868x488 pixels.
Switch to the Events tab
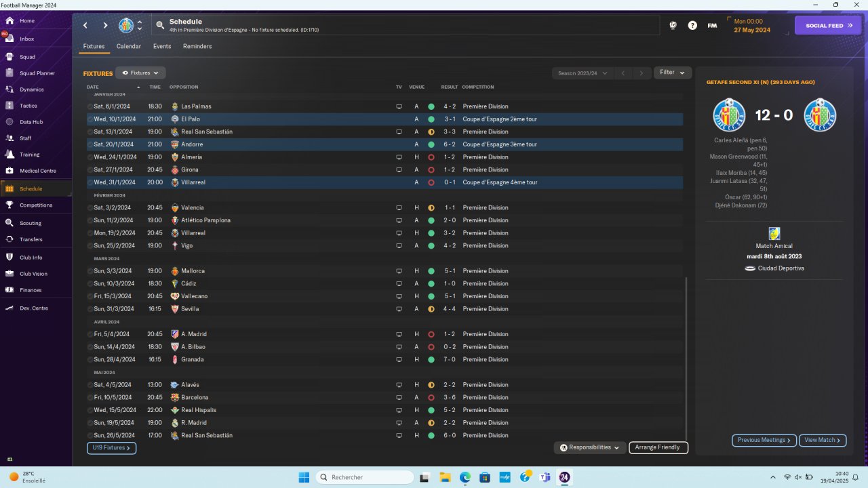tap(162, 46)
